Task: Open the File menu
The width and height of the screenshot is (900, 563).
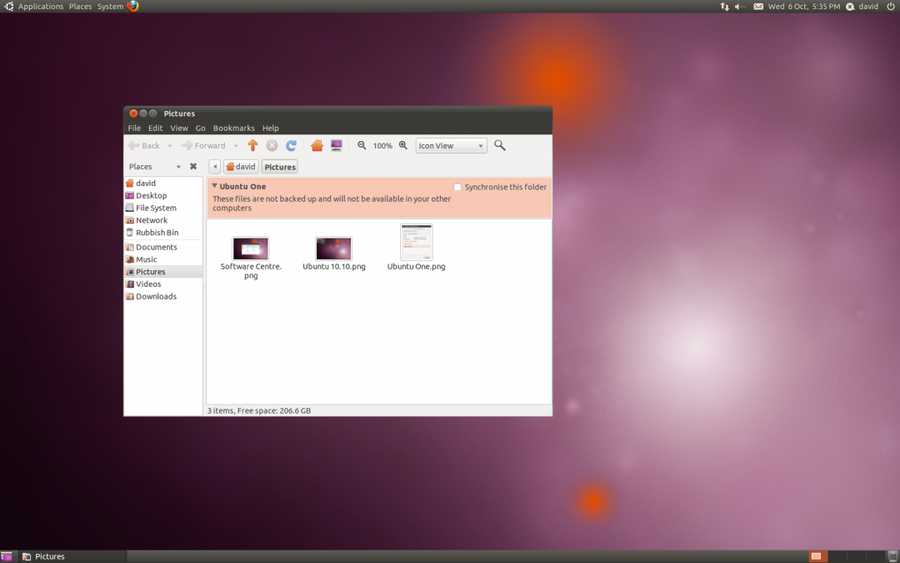Action: pos(134,128)
